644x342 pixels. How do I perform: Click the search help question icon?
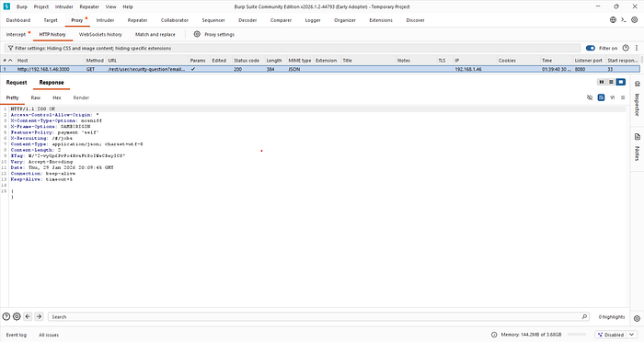pyautogui.click(x=6, y=316)
